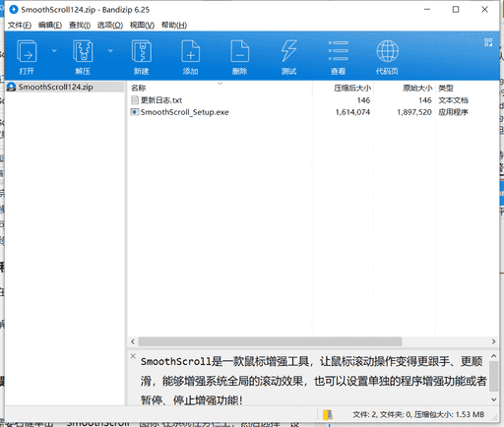Image resolution: width=504 pixels, height=427 pixels.
Task: Minimize the Bandizip window
Action: (427, 10)
